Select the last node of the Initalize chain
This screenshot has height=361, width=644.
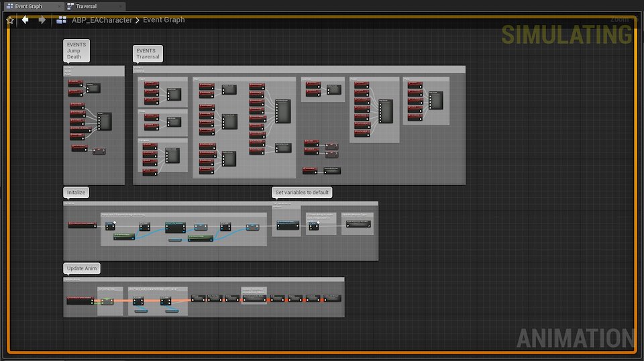pos(358,225)
